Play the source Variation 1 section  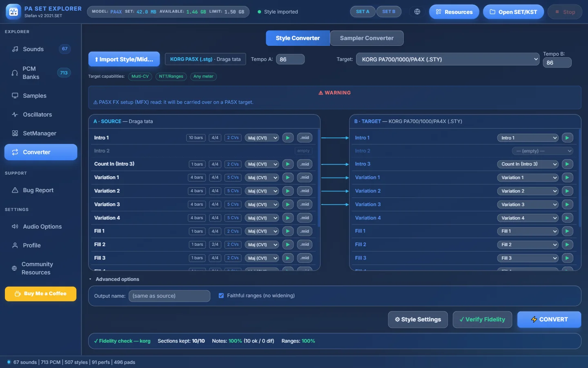[288, 177]
